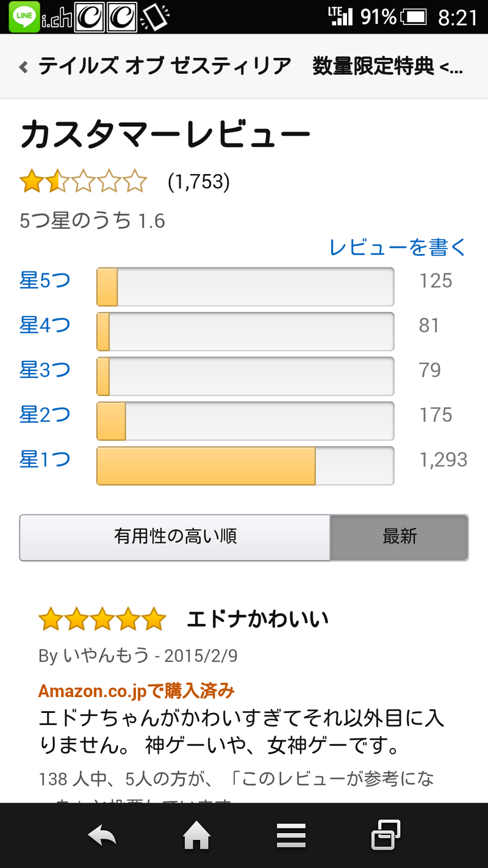488x868 pixels.
Task: Tap the Android back arrow button
Action: pyautogui.click(x=102, y=835)
